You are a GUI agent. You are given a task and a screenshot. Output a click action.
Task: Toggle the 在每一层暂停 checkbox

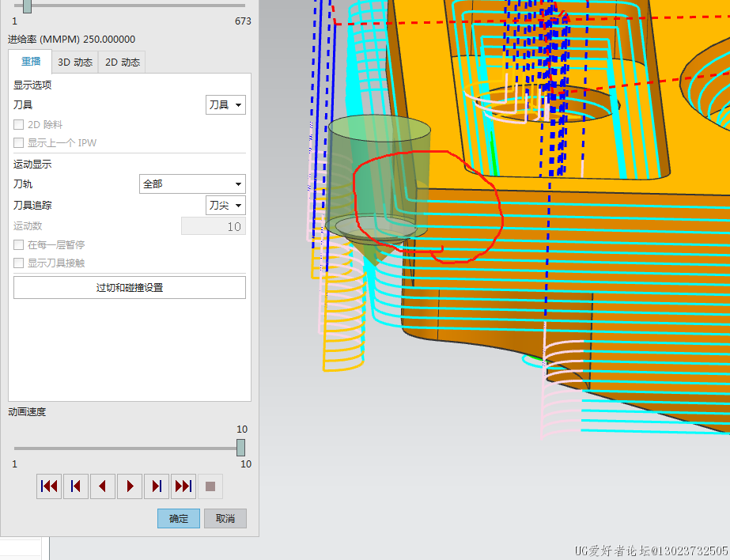[19, 245]
